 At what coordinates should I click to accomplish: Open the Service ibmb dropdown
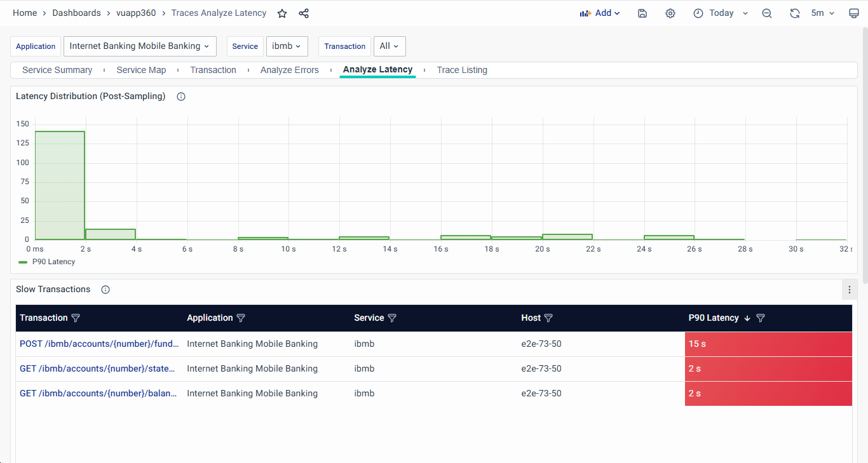click(287, 46)
